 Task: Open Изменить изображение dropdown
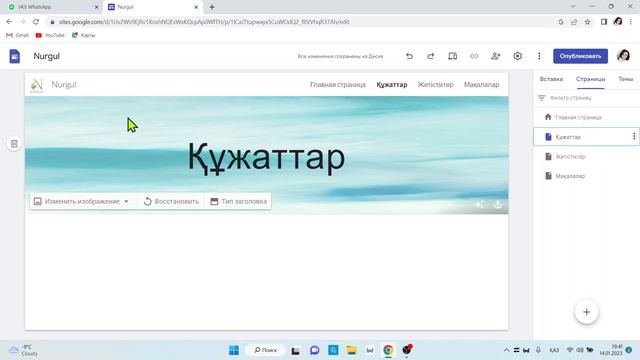tap(81, 201)
